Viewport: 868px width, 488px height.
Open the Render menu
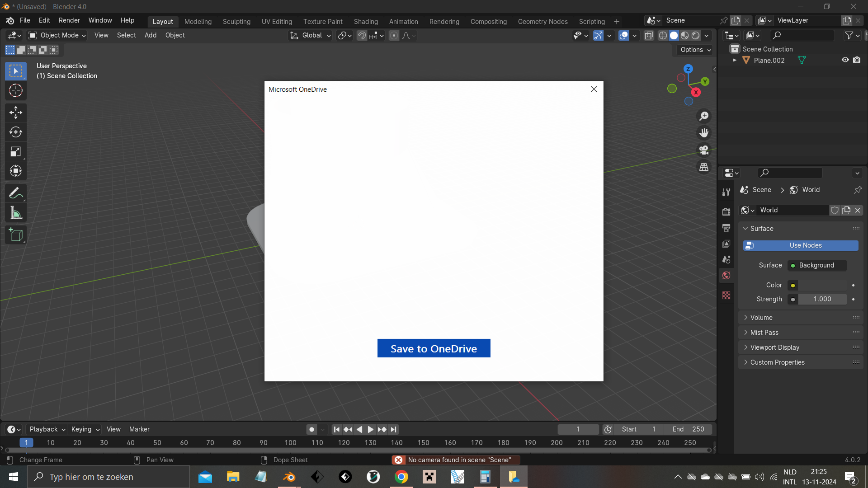[69, 21]
